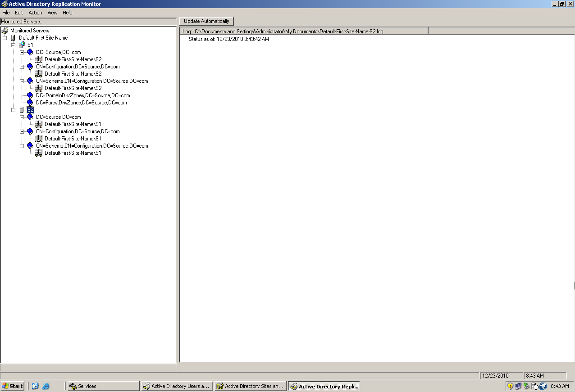Click S1 replica partner icon under S2's CN=Schema
The width and height of the screenshot is (575, 392).
click(39, 153)
